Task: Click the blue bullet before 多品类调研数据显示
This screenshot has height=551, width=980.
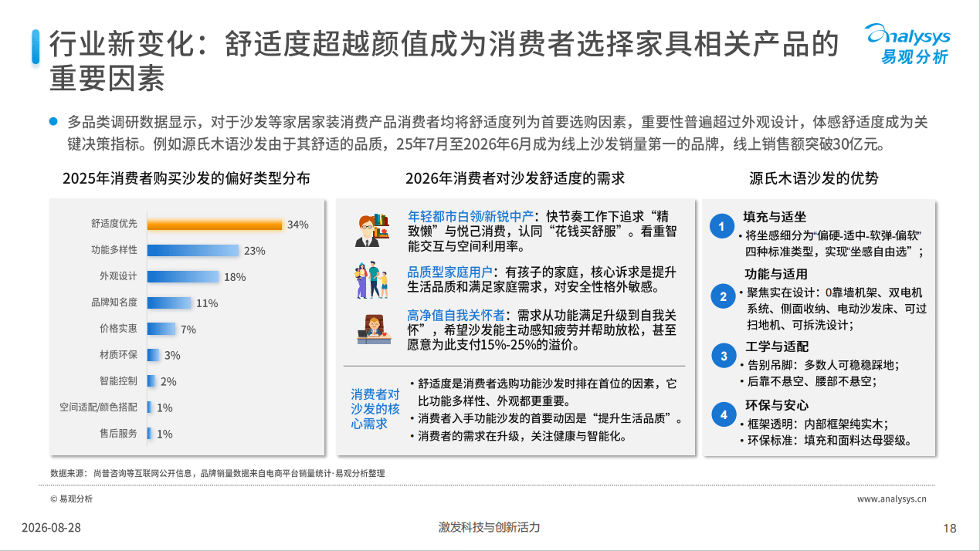Action: click(x=53, y=121)
